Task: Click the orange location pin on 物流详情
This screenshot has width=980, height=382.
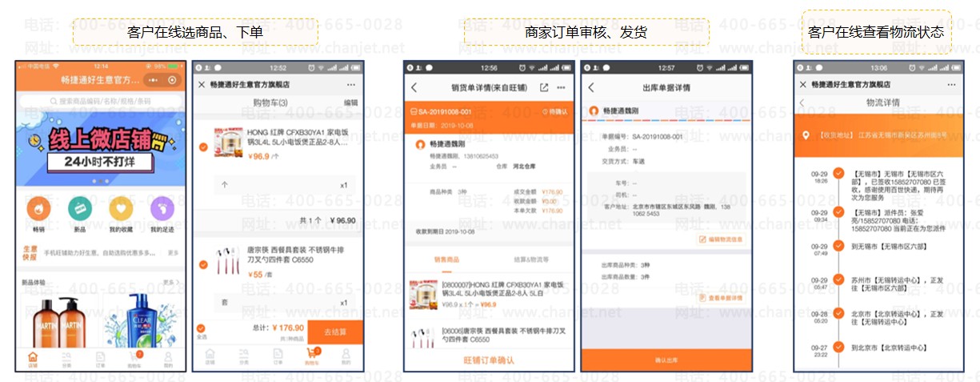Action: point(807,135)
